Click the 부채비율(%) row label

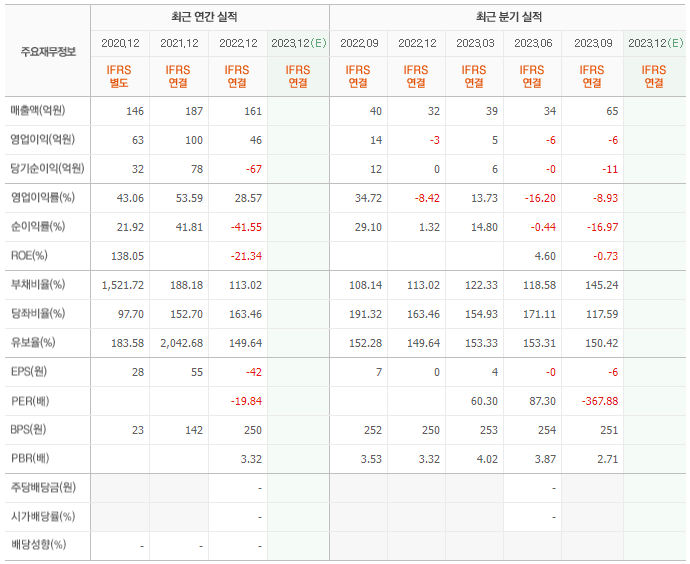(38, 285)
